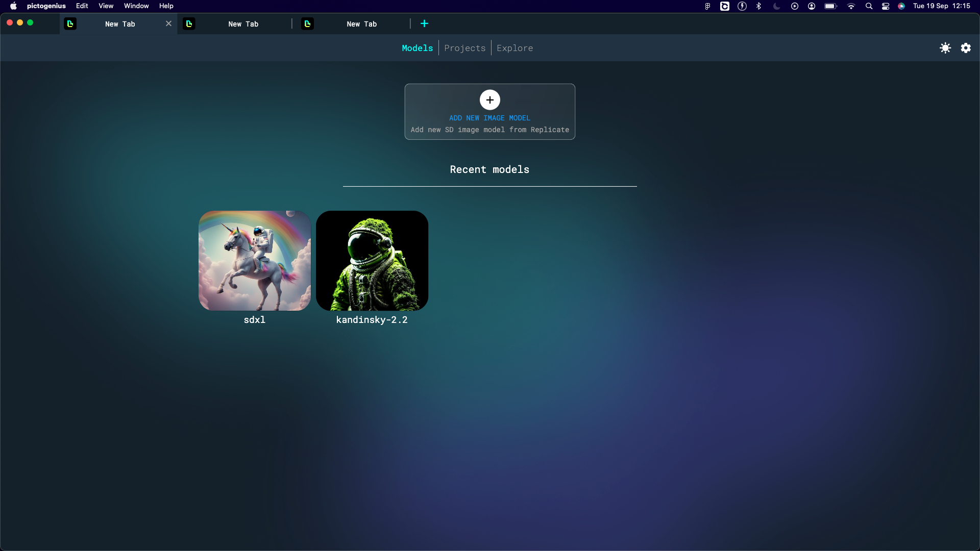
Task: Open the sdxl unicorn model thumbnail
Action: tap(255, 261)
